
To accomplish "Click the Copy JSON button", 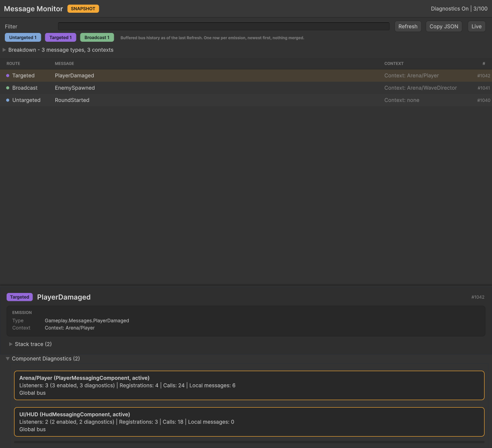I will click(x=444, y=26).
